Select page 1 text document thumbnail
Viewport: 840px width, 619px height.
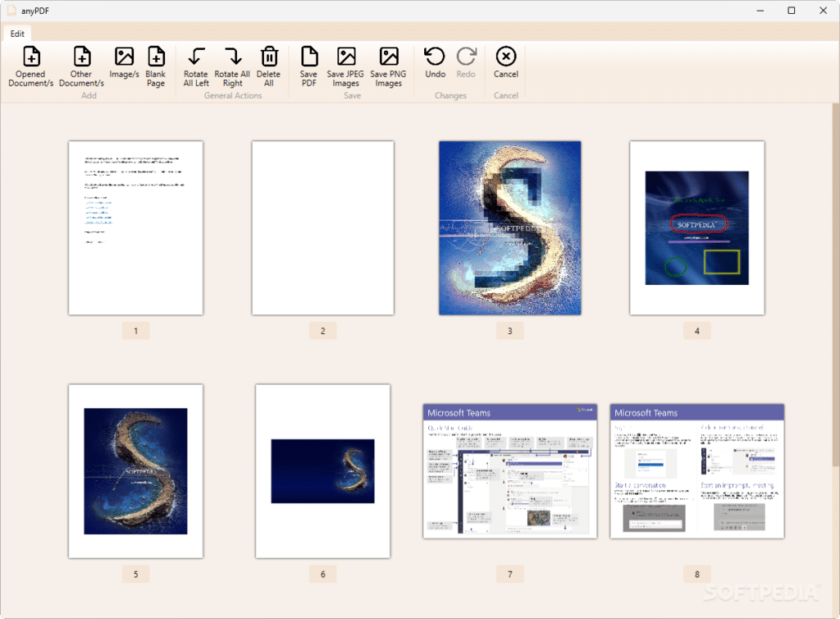[x=135, y=227]
